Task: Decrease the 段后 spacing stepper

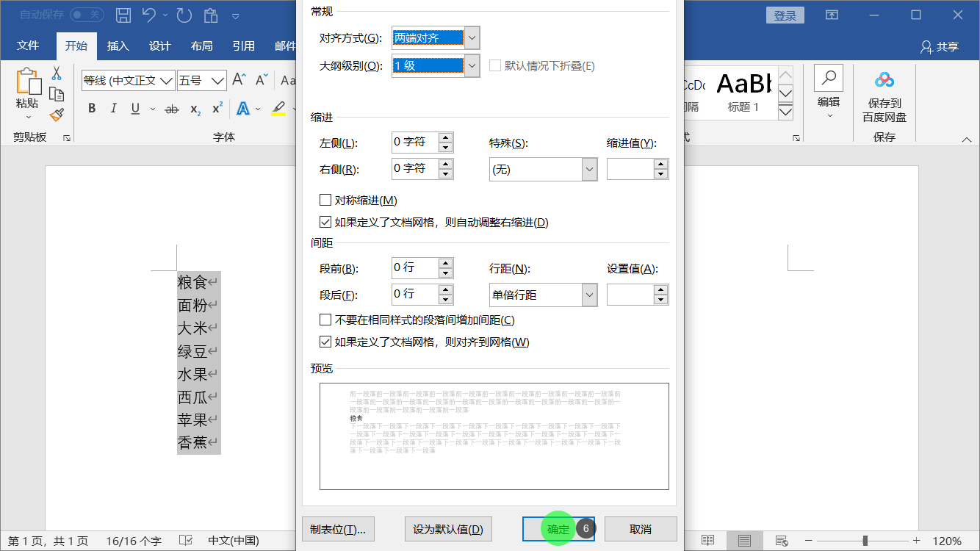Action: click(445, 300)
